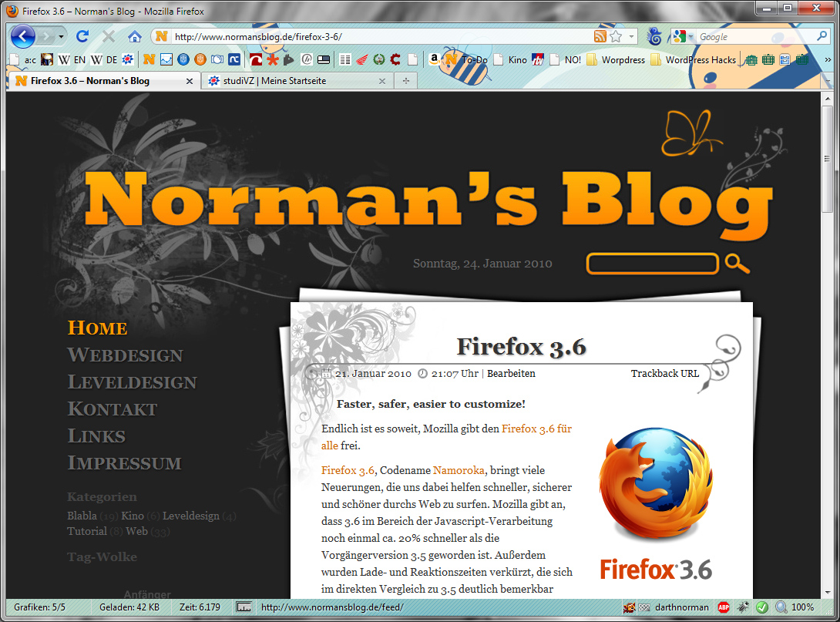The width and height of the screenshot is (840, 622).
Task: Open the helmet avatar bookmark icon
Action: (x=47, y=59)
